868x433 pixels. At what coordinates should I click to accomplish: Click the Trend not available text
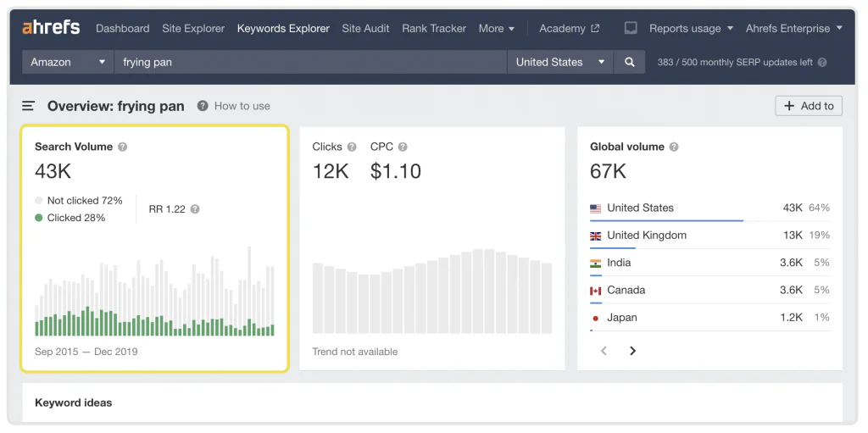pyautogui.click(x=355, y=352)
